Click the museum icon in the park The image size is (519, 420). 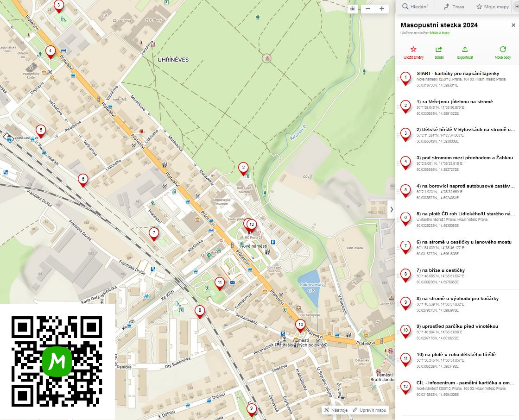[267, 58]
